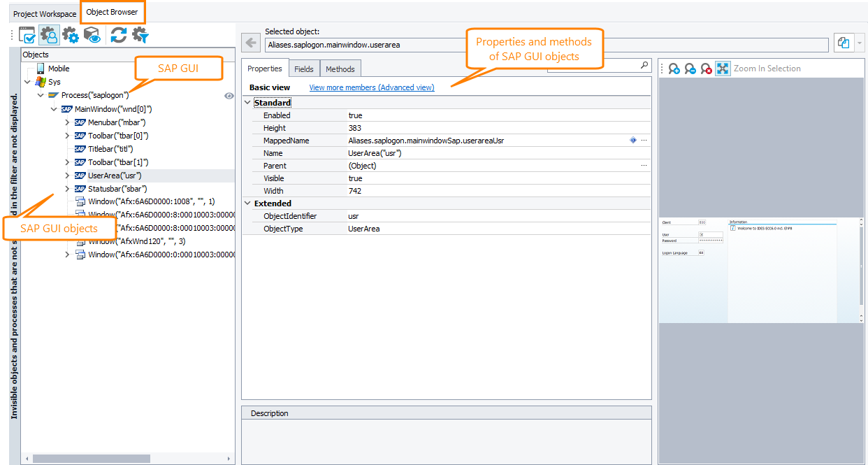
Task: Click the double-gear settings toolbar icon
Action: point(70,34)
